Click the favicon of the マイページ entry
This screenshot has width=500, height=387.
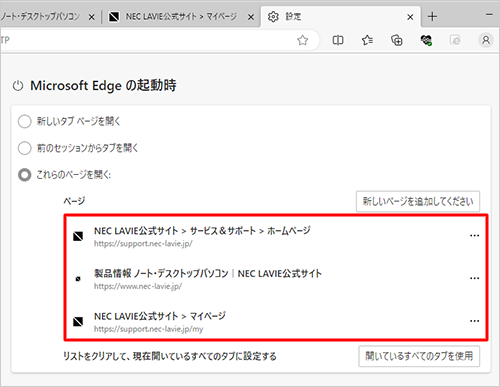[78, 321]
